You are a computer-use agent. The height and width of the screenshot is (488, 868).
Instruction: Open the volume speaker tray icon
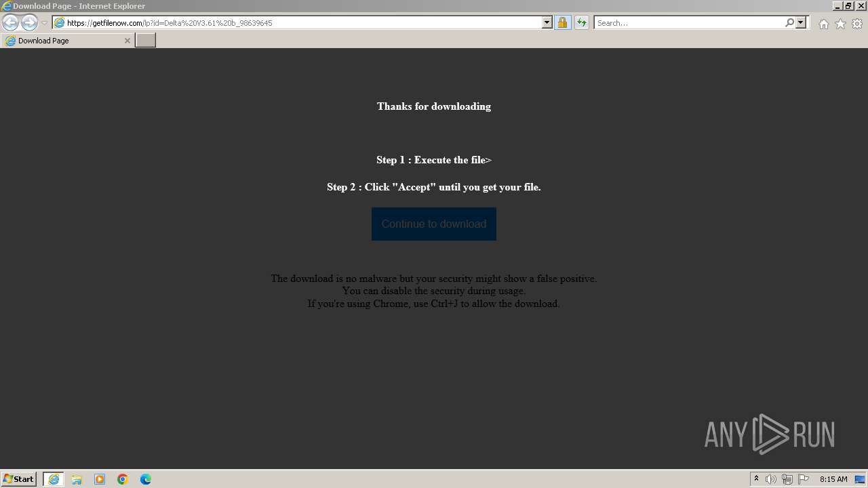point(771,479)
